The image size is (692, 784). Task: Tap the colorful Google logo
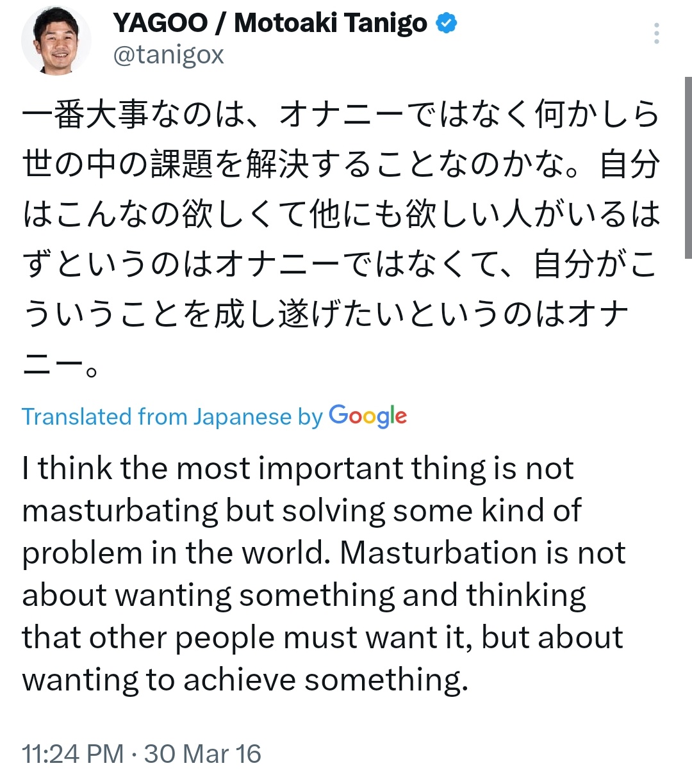coord(368,417)
